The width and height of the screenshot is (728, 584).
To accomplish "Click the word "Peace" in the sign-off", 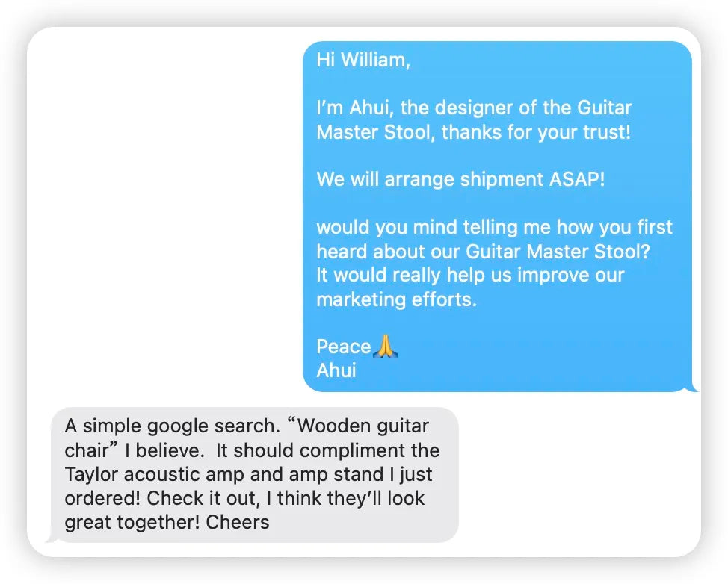I will coord(343,347).
